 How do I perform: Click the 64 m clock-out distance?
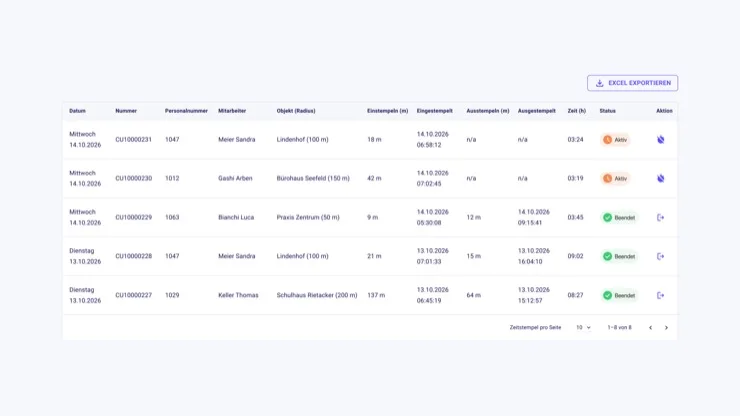(474, 295)
